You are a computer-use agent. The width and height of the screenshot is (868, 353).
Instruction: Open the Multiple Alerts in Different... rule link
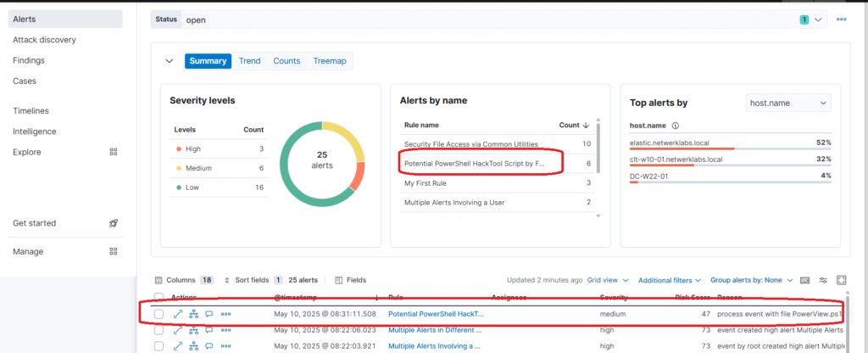435,330
